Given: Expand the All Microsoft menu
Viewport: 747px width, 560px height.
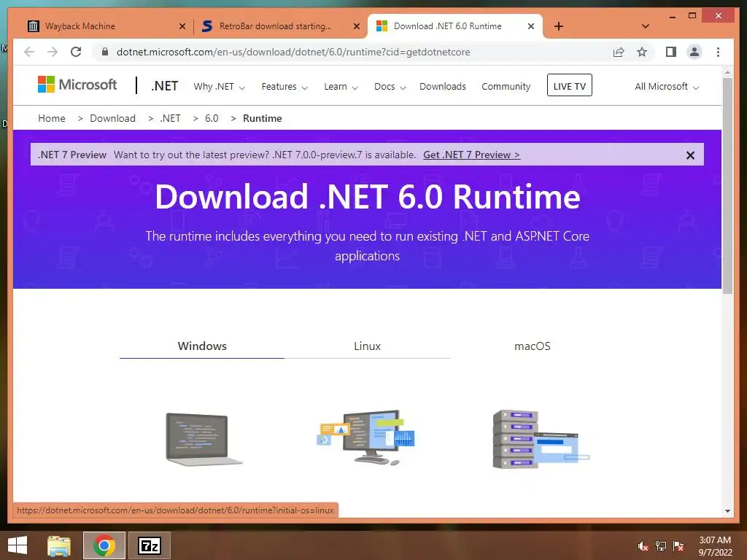Looking at the screenshot, I should point(667,87).
